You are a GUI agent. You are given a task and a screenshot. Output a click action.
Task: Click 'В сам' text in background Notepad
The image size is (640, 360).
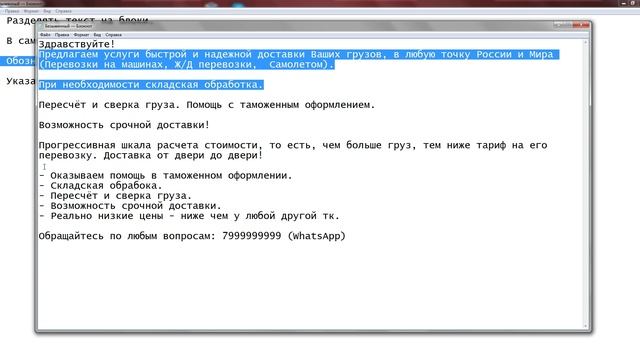pyautogui.click(x=20, y=41)
